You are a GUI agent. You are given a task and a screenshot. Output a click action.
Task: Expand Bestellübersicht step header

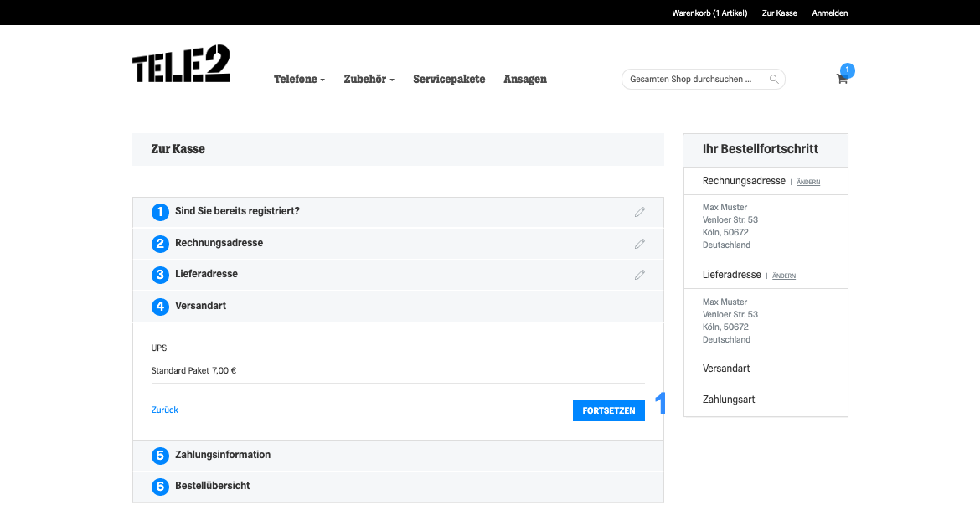coord(398,487)
